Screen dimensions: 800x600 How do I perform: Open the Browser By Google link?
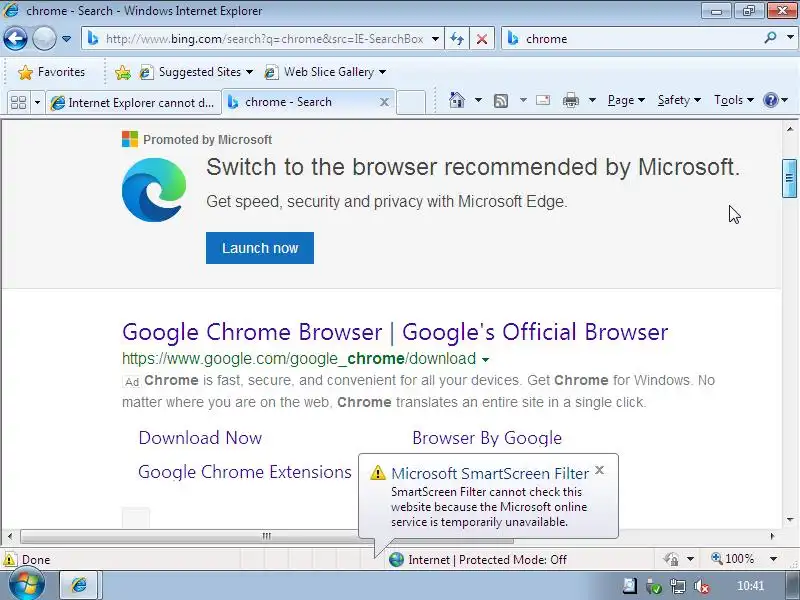coord(487,438)
